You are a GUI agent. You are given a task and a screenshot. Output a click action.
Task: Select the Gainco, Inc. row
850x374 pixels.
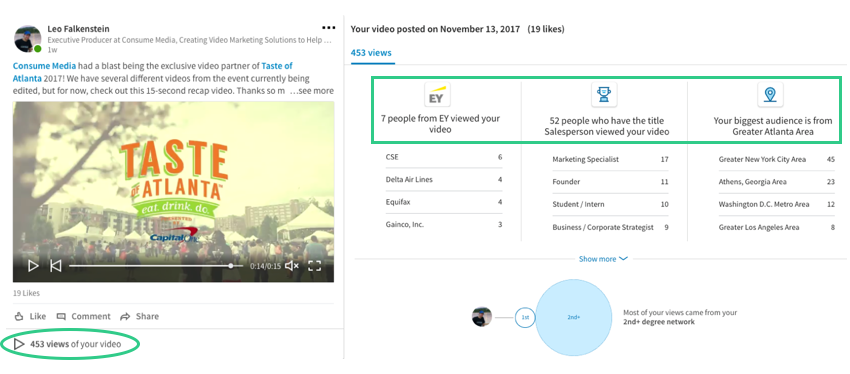[x=444, y=224]
